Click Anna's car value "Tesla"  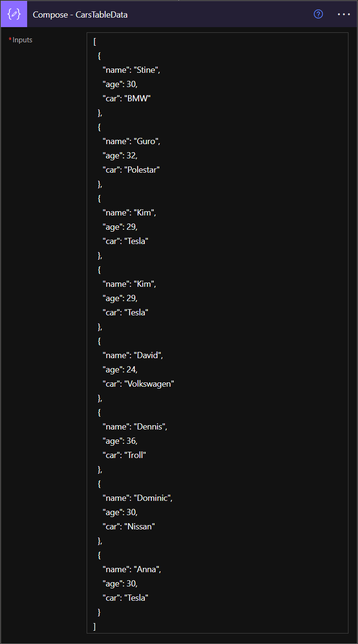point(137,597)
